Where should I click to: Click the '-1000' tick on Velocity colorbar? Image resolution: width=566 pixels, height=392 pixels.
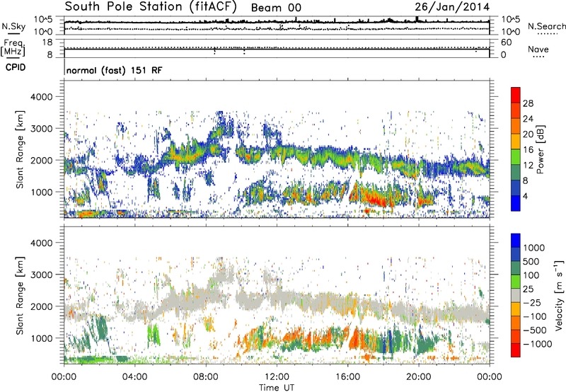pos(538,344)
